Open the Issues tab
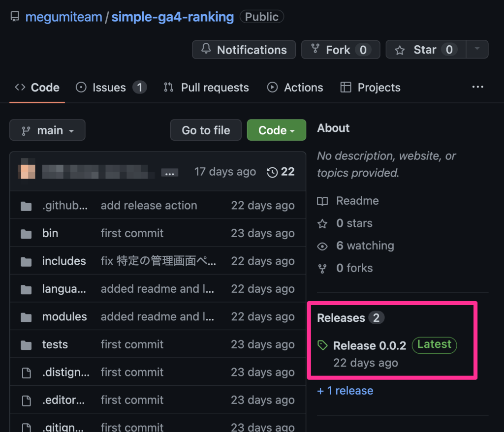The height and width of the screenshot is (432, 504). click(x=111, y=88)
